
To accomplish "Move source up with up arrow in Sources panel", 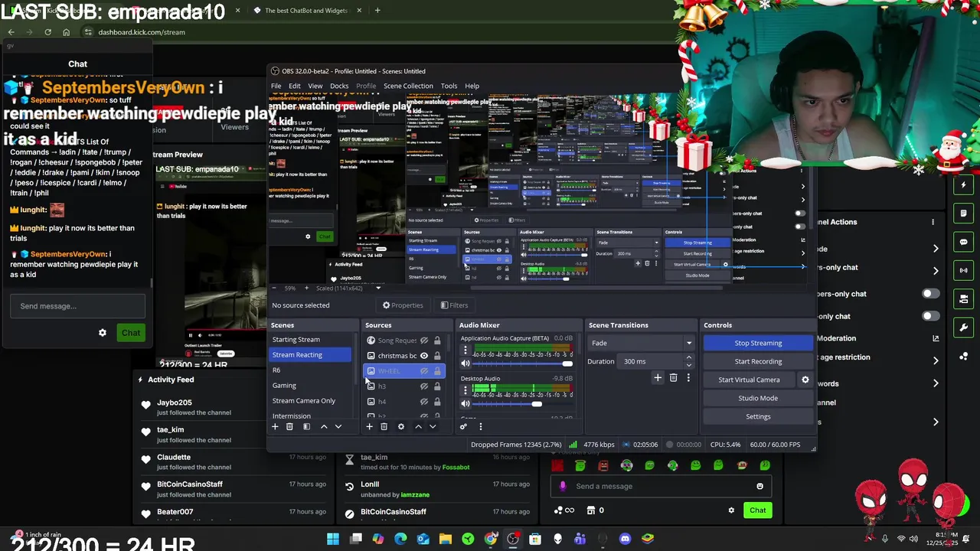I will pos(418,426).
